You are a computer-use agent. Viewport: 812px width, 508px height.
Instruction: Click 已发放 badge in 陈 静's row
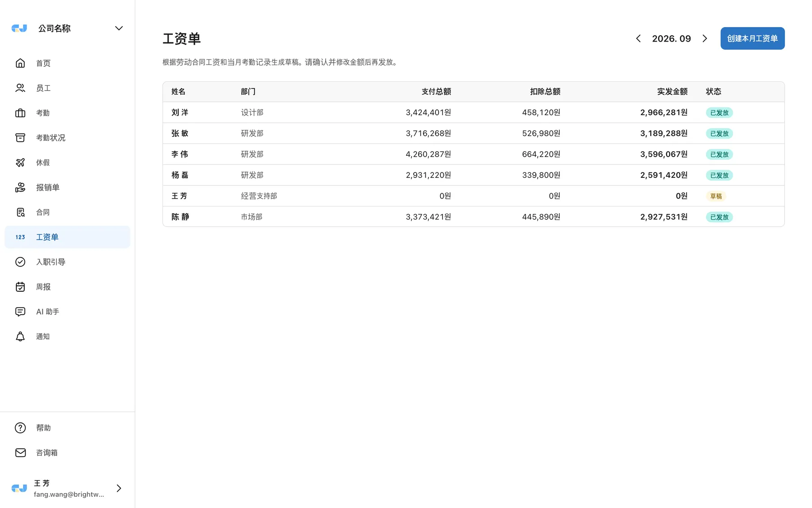pos(719,217)
